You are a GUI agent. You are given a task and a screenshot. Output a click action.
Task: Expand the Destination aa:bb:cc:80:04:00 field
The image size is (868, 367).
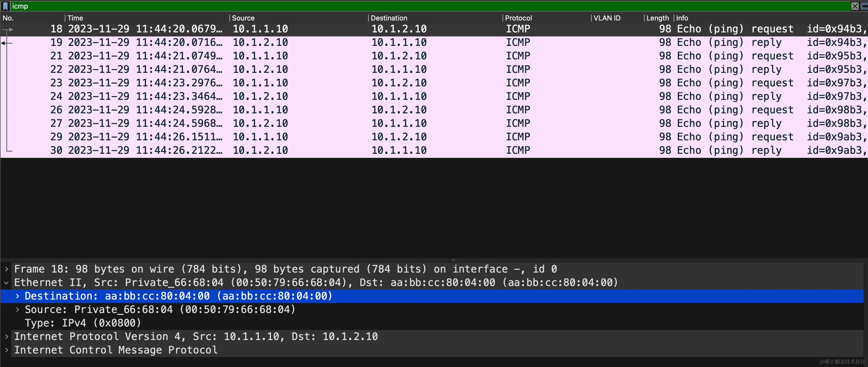(x=18, y=296)
